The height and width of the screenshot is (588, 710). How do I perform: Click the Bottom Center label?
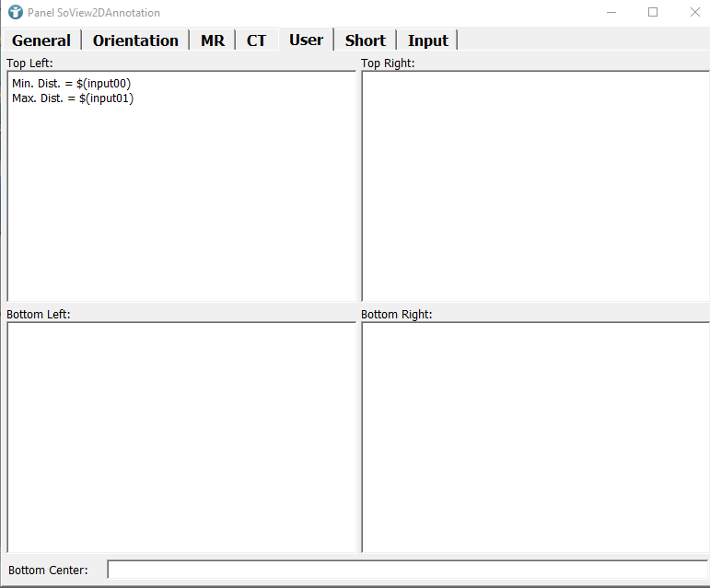coord(48,570)
